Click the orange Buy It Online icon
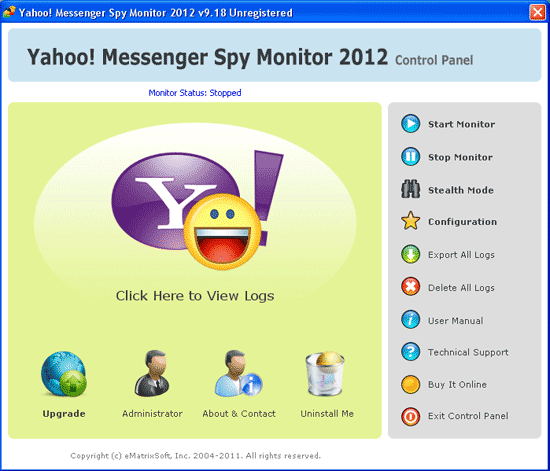Image resolution: width=550 pixels, height=471 pixels. coord(410,384)
